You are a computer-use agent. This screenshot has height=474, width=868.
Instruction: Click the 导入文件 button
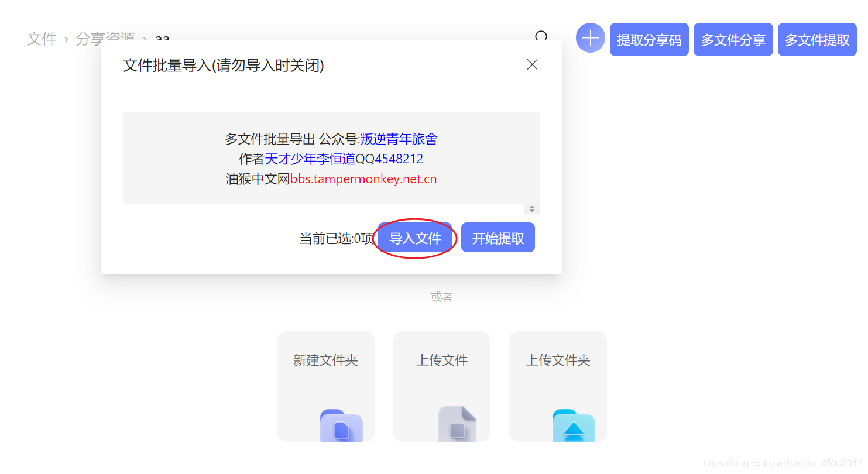coord(415,238)
